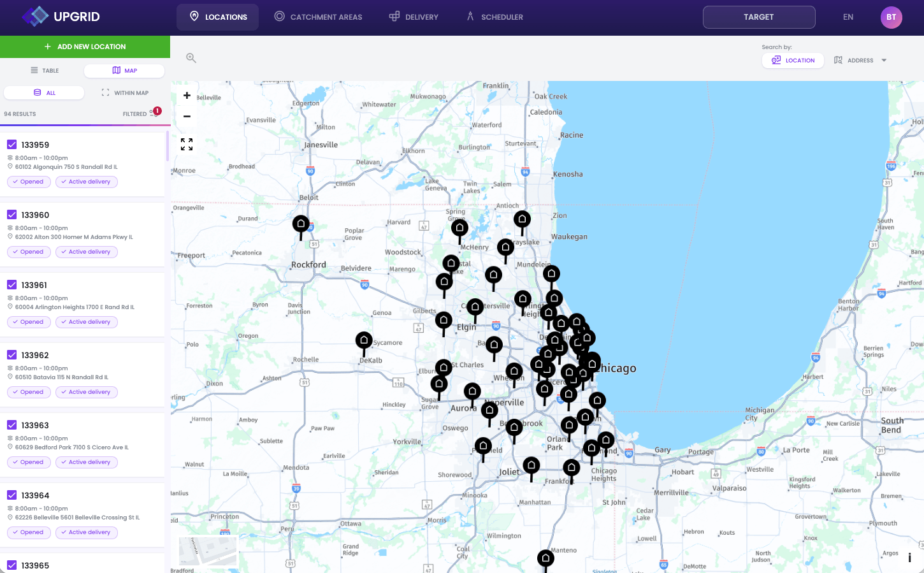Click the map pin near Plainfield
Image resolution: width=924 pixels, height=573 pixels.
click(483, 446)
